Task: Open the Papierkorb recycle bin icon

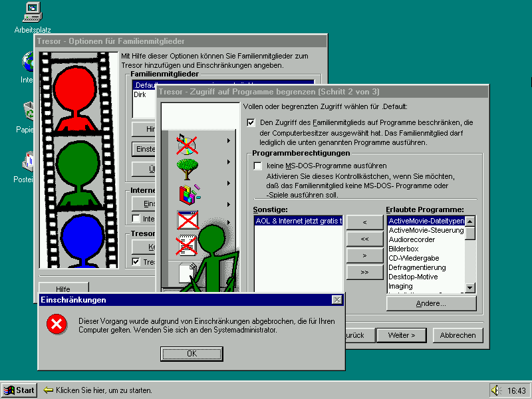Action: click(29, 110)
